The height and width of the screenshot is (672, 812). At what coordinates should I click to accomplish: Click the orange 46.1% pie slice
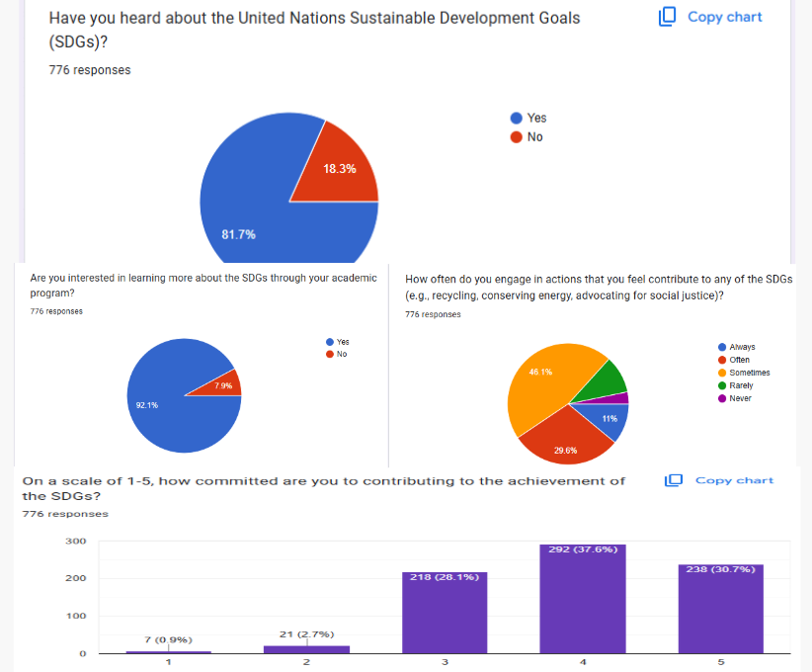click(541, 380)
